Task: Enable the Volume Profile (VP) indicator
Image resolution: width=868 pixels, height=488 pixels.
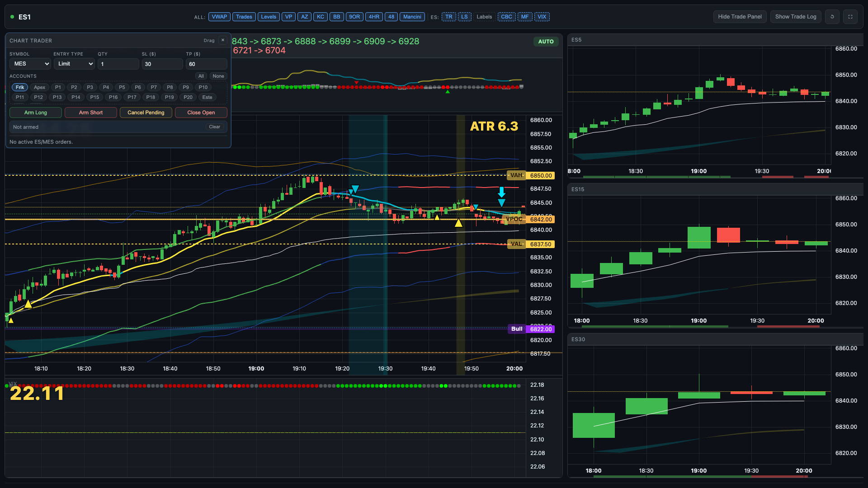Action: click(288, 17)
